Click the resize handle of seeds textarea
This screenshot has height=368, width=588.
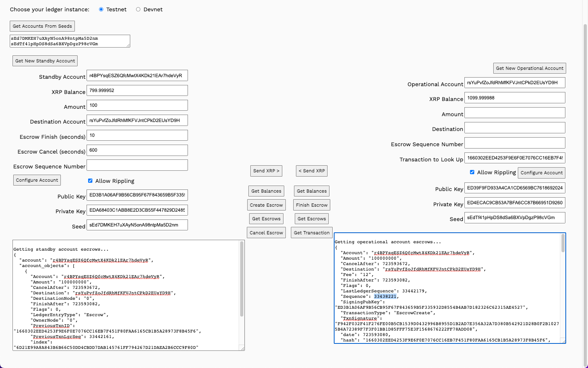pyautogui.click(x=128, y=45)
